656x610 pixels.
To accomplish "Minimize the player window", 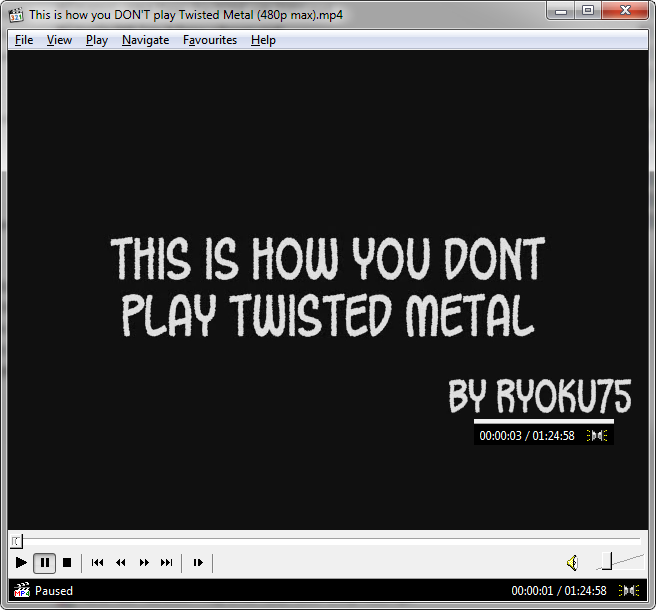I will 561,11.
